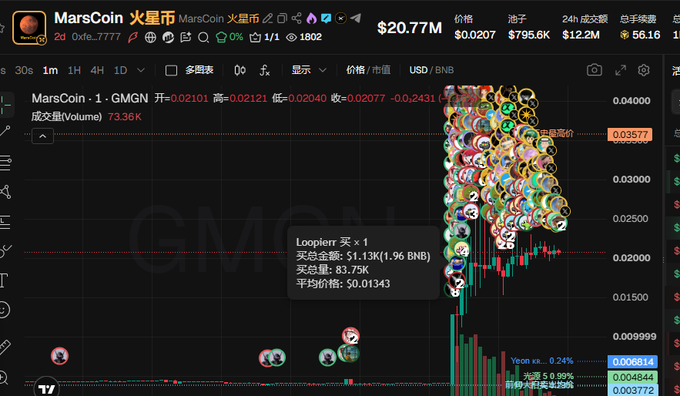Screen dimensions: 680x396
Task: Open the fx indicators icon
Action: 265,70
